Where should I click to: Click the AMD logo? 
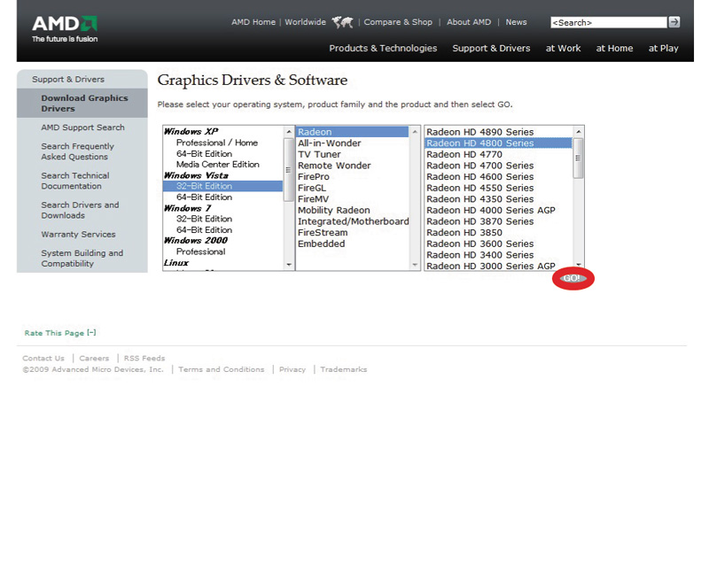[x=65, y=29]
